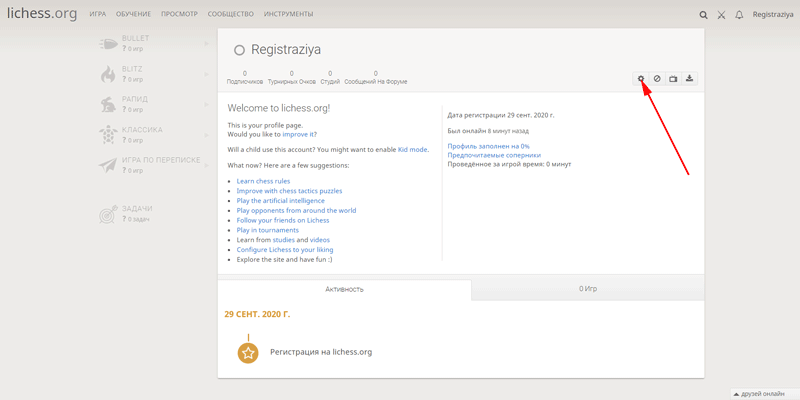800x400 pixels.
Task: Expand the BLITZ stats arrow
Action: pyautogui.click(x=207, y=74)
